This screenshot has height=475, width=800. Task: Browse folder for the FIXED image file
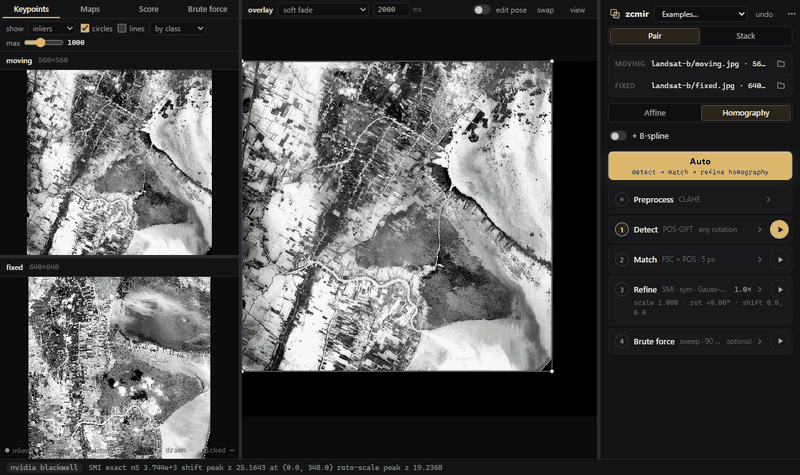coord(781,85)
